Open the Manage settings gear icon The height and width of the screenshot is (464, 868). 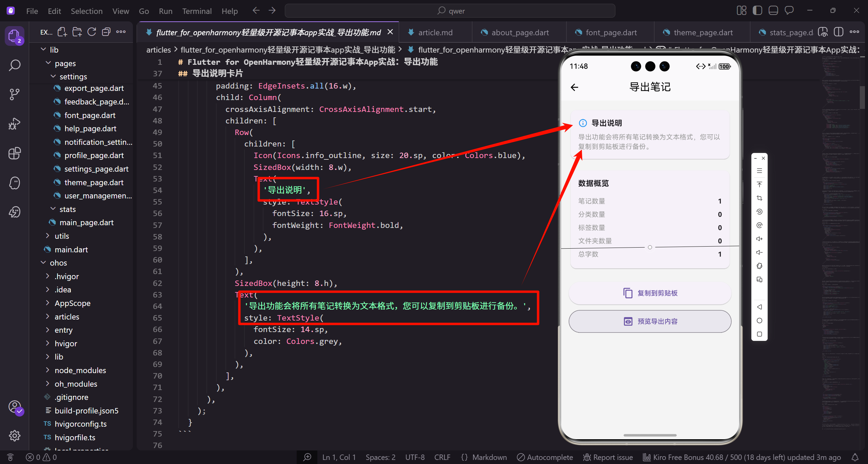(x=15, y=436)
